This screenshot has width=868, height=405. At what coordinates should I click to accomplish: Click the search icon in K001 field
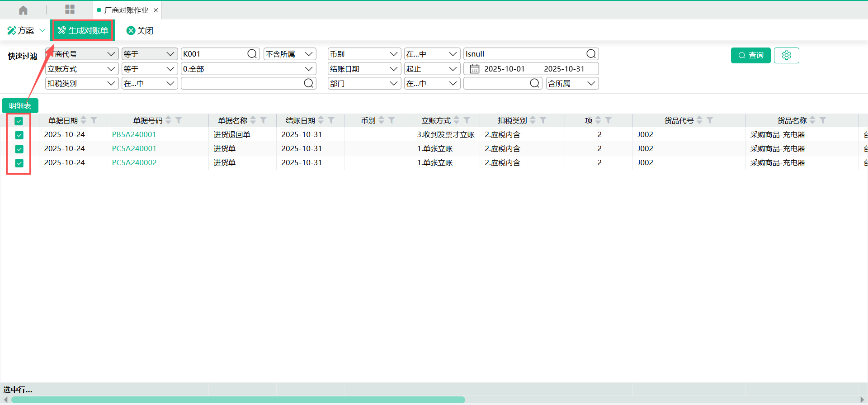pos(252,54)
